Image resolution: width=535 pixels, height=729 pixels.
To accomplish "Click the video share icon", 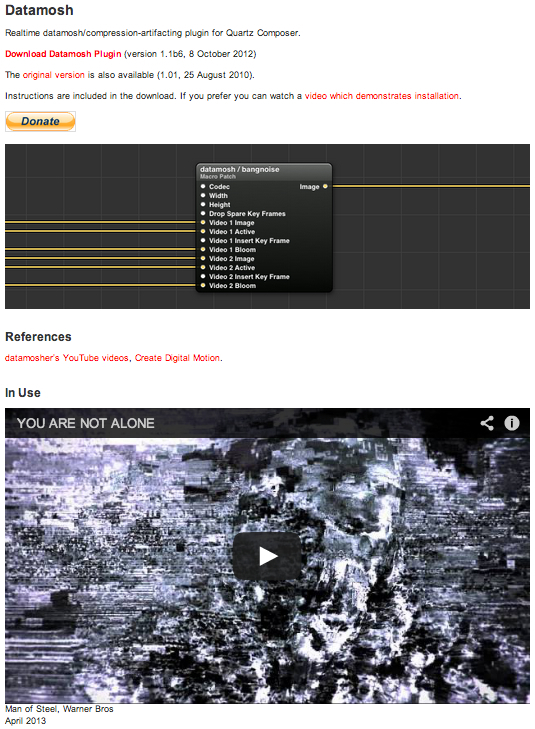I will point(487,423).
